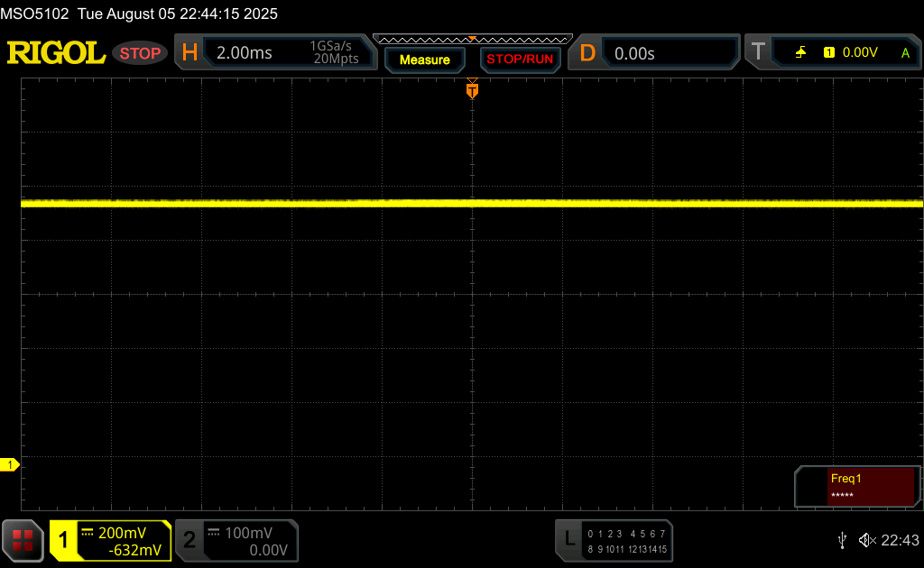Viewport: 924px width, 568px height.
Task: Open the horizontal timebase 2.00ms settings
Action: click(244, 53)
